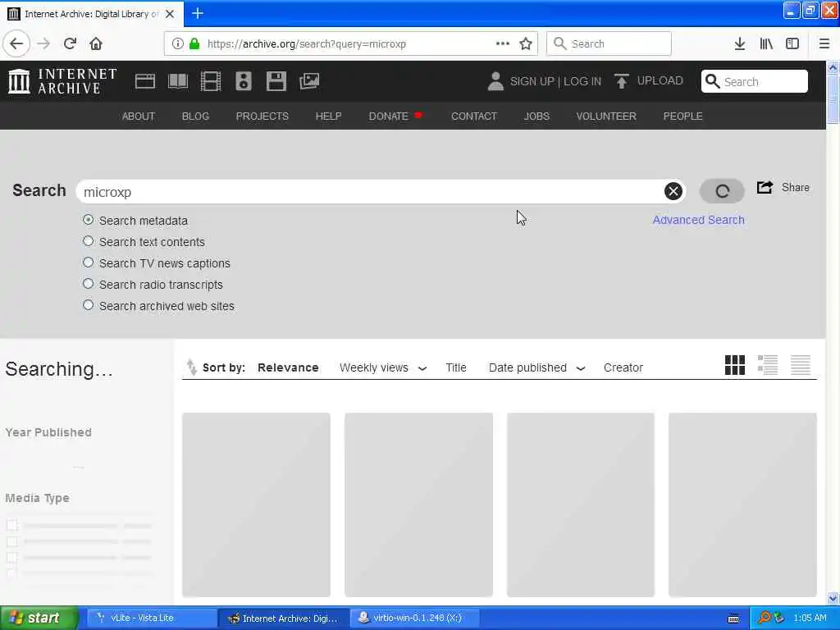The width and height of the screenshot is (840, 630).
Task: Open the PROJECTS menu item
Action: (x=262, y=116)
